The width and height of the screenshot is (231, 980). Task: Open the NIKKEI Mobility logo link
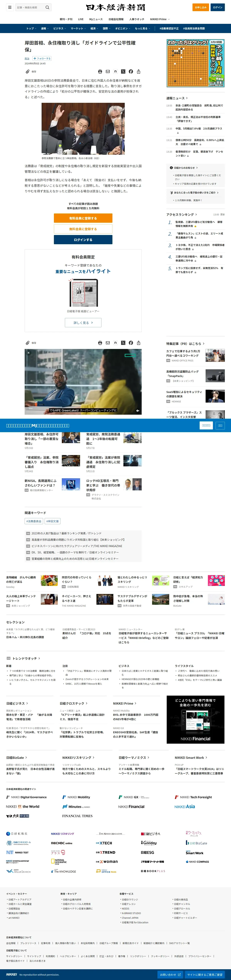[x=76, y=797]
